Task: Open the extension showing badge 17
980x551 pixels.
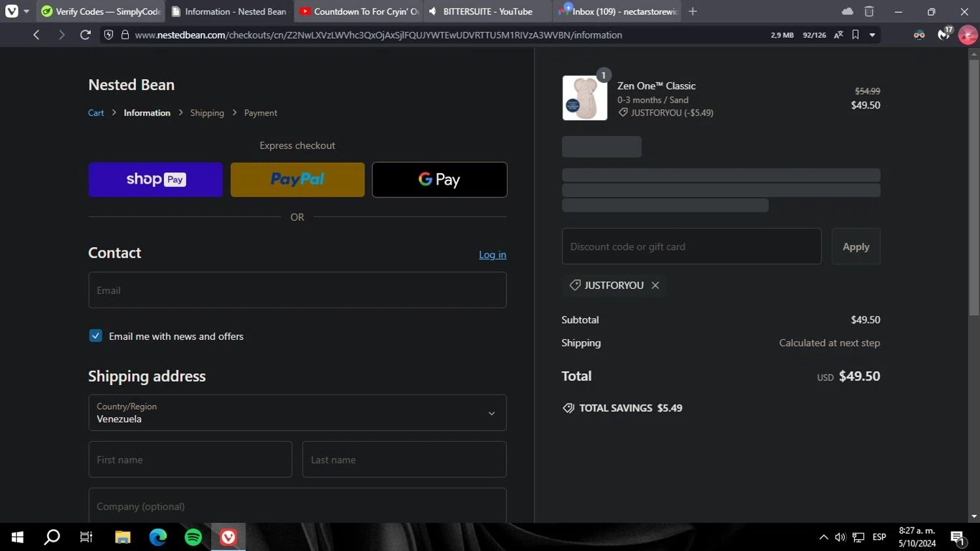Action: (944, 34)
